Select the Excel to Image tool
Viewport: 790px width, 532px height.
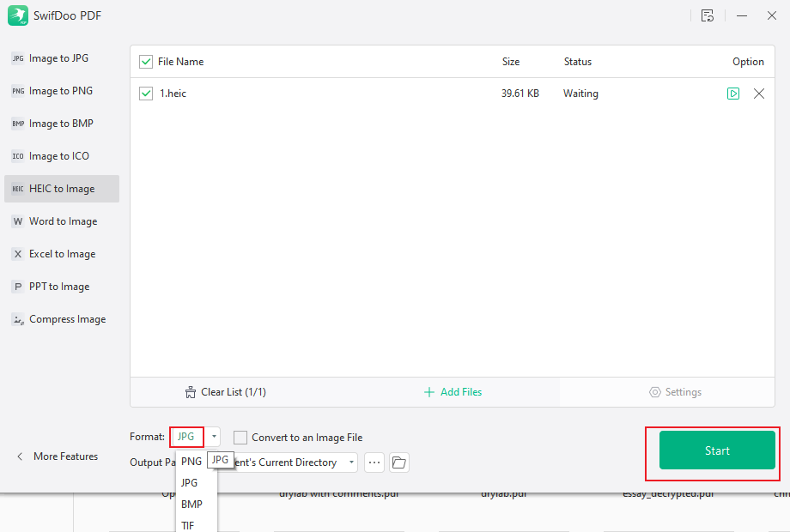(60, 253)
